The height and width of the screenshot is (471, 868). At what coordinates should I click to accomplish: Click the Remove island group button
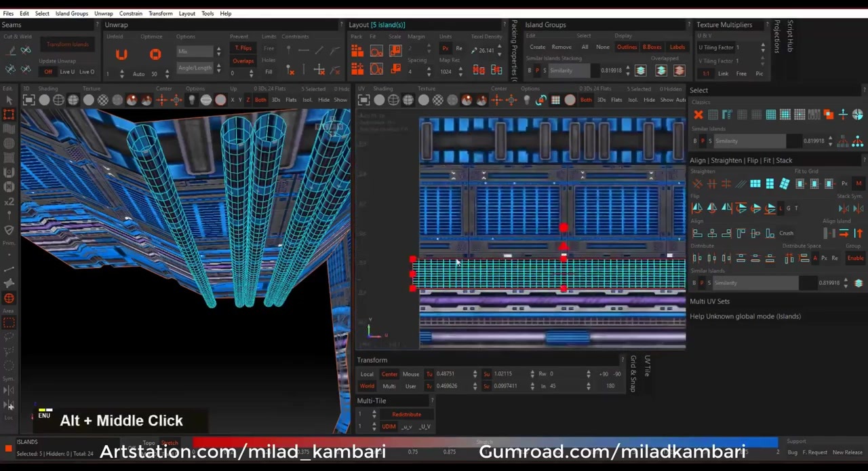561,48
